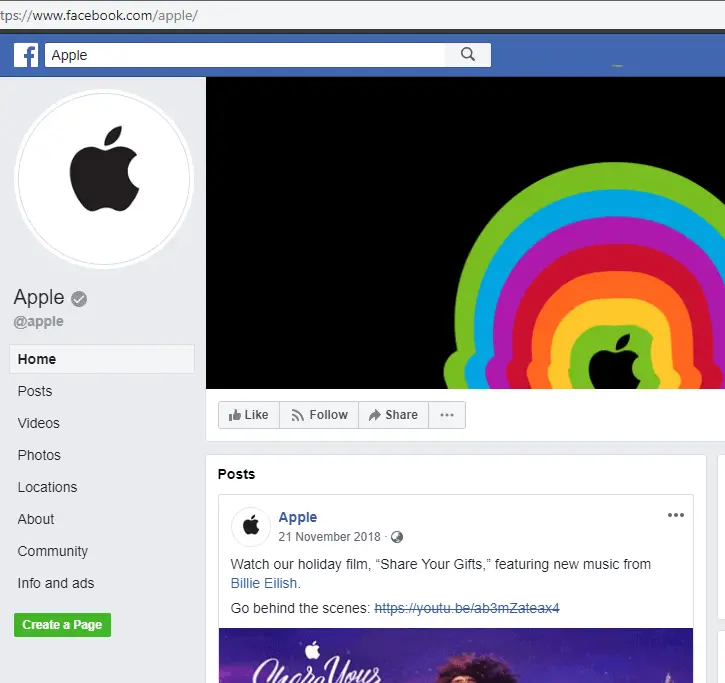Click the Like button on the page
Image resolution: width=725 pixels, height=683 pixels.
pos(249,415)
